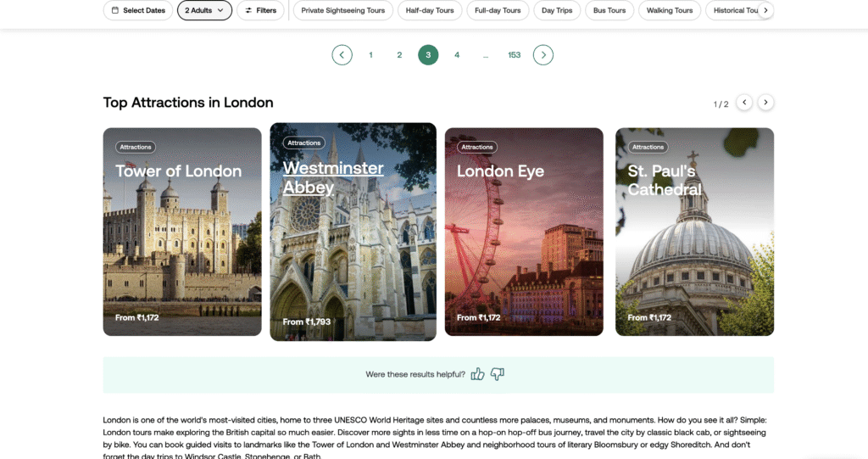The image size is (868, 459).
Task: Toggle the Day Trips filter chip
Action: point(559,10)
